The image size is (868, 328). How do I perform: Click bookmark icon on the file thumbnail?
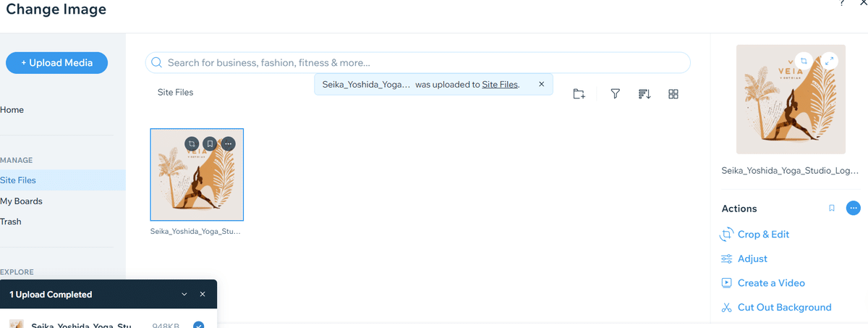pyautogui.click(x=210, y=143)
